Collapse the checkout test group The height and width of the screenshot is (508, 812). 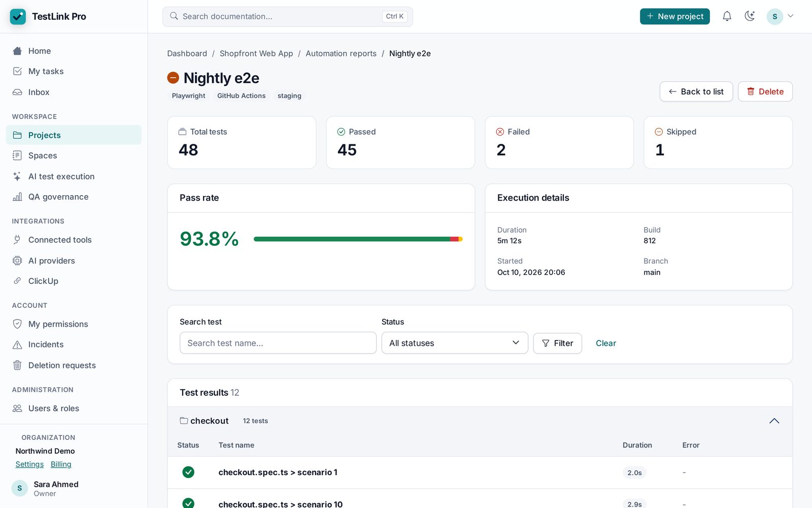pyautogui.click(x=774, y=421)
